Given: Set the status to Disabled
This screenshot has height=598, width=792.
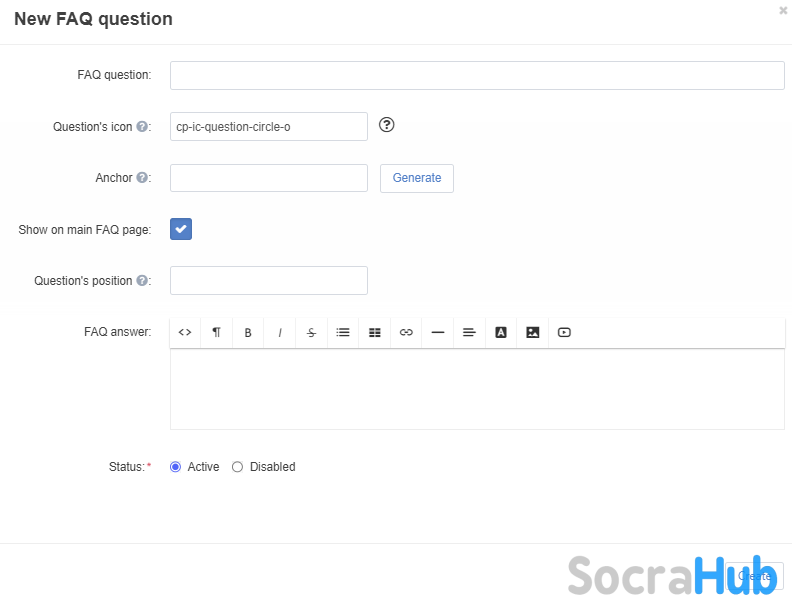Looking at the screenshot, I should [238, 467].
